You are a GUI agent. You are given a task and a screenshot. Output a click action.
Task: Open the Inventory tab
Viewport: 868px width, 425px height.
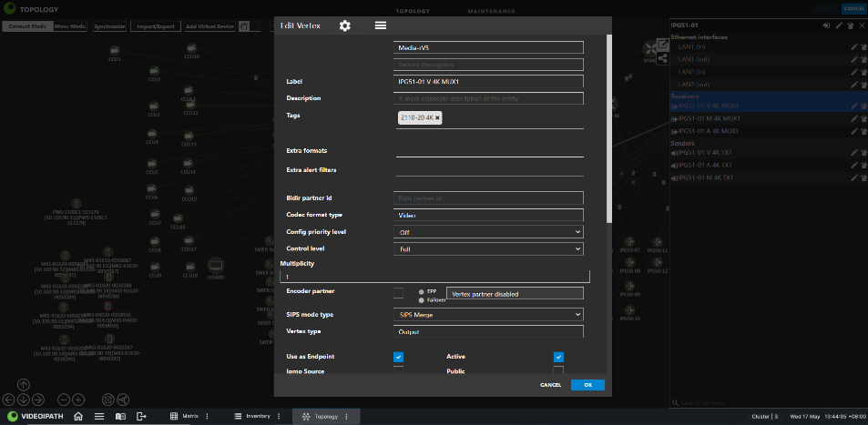tap(257, 416)
